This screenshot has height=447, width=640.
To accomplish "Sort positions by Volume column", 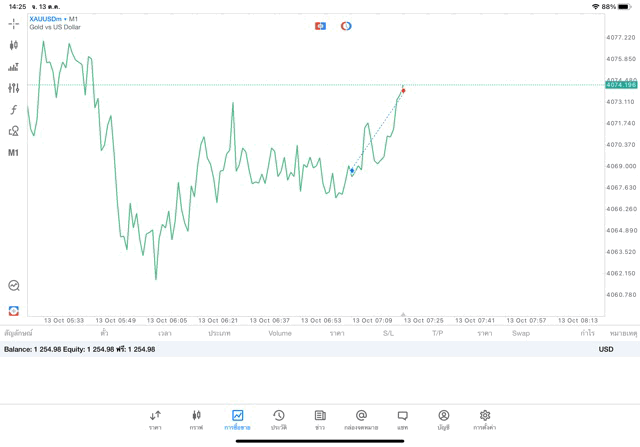I will (280, 333).
